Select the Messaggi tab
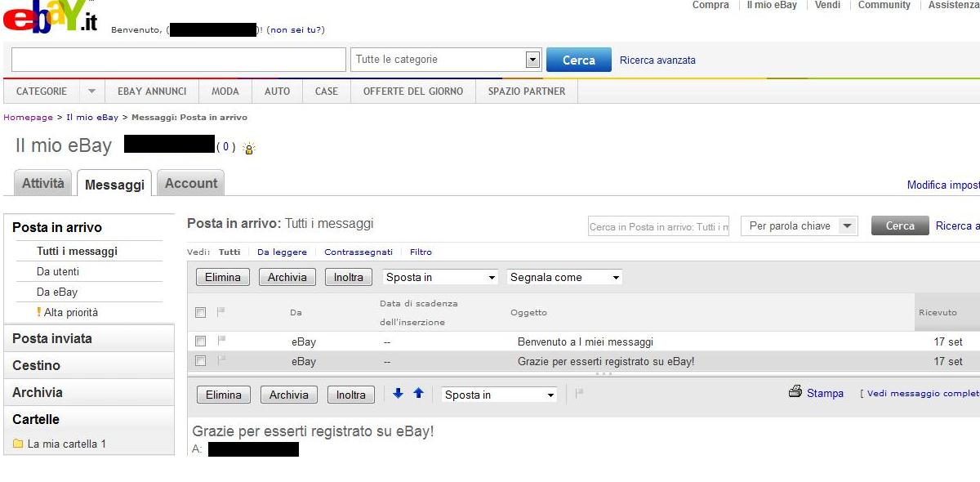 [x=114, y=184]
